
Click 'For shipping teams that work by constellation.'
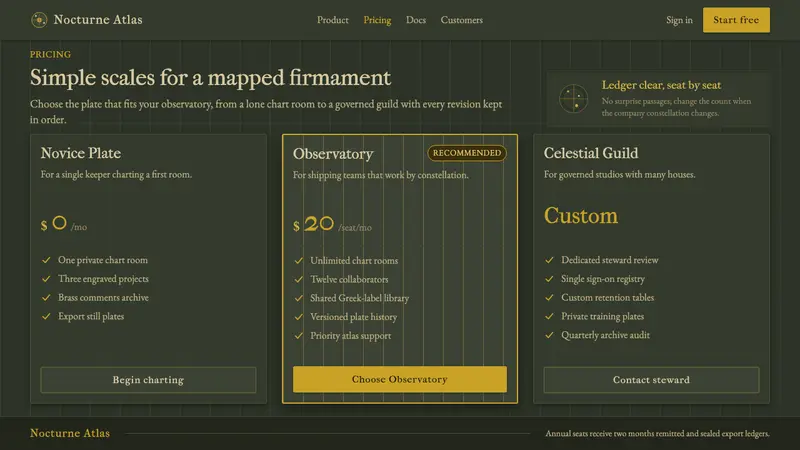coord(381,175)
